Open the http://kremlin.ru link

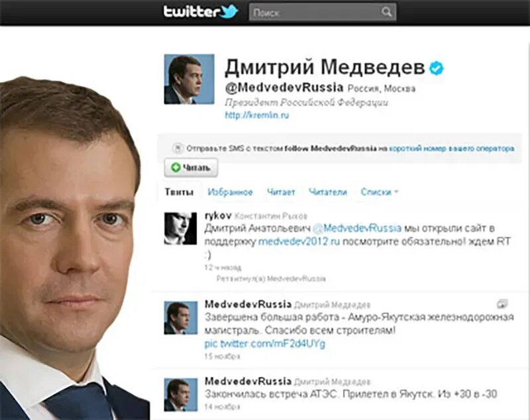pyautogui.click(x=257, y=115)
